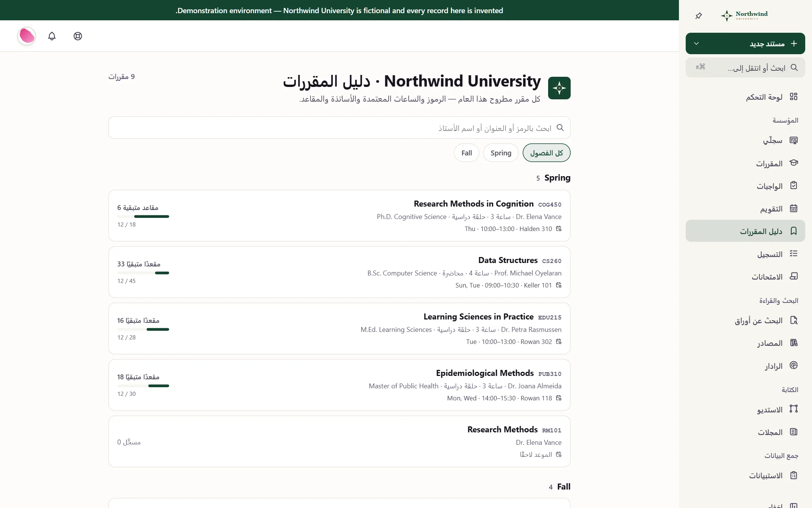Screen dimensions: 812x508
Task: Click the magnifier icon in sidebar search
Action: [794, 68]
